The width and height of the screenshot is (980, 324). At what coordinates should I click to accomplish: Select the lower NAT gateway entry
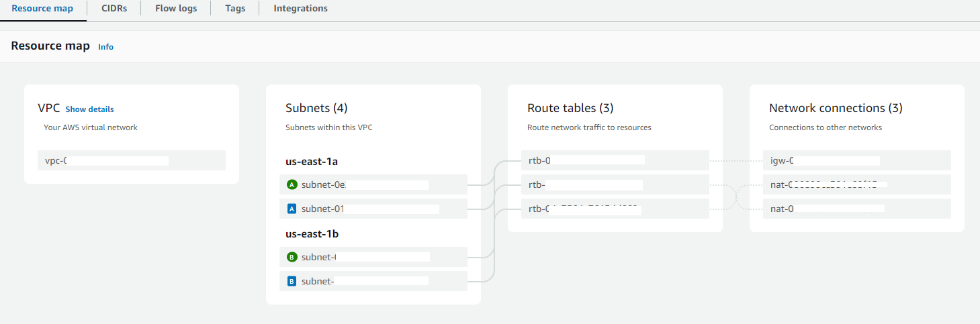coord(856,209)
